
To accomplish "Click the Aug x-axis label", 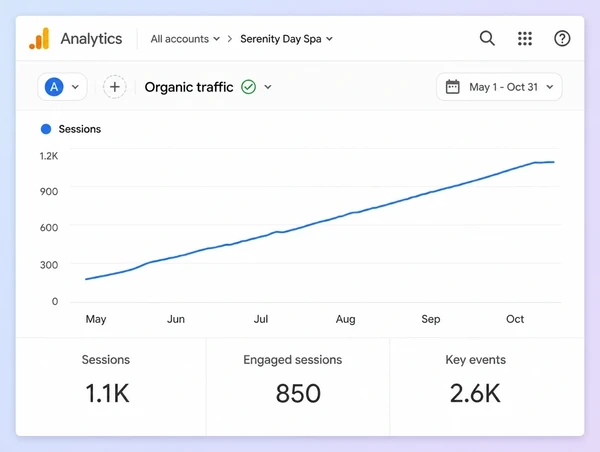I will (346, 319).
